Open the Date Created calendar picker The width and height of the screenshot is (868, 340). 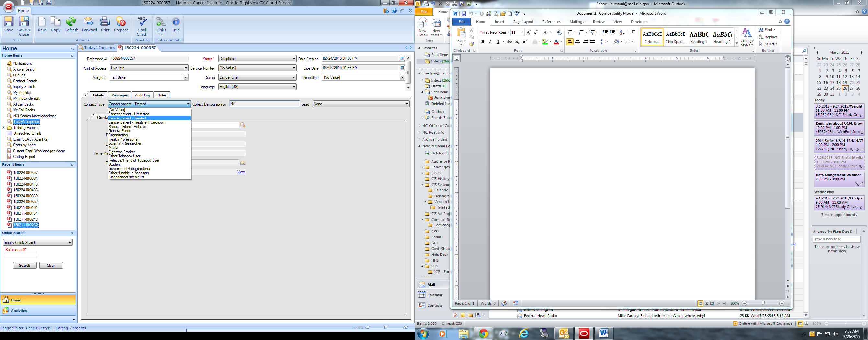pos(402,58)
